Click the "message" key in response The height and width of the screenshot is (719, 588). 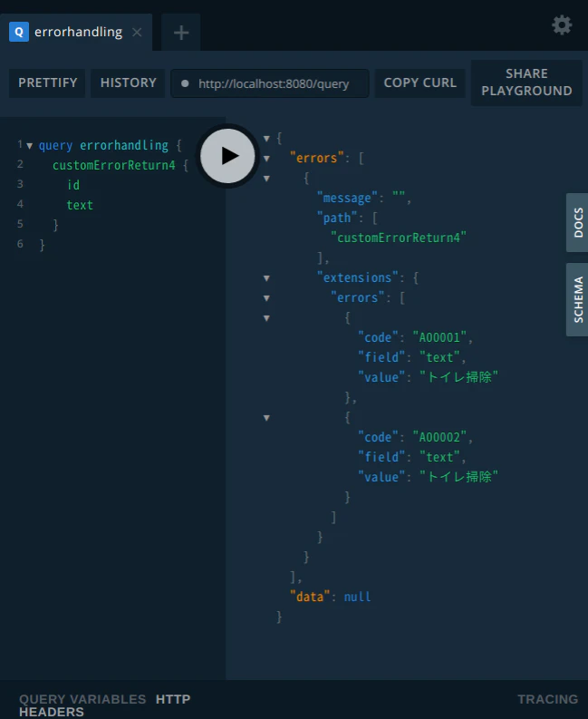tap(347, 198)
